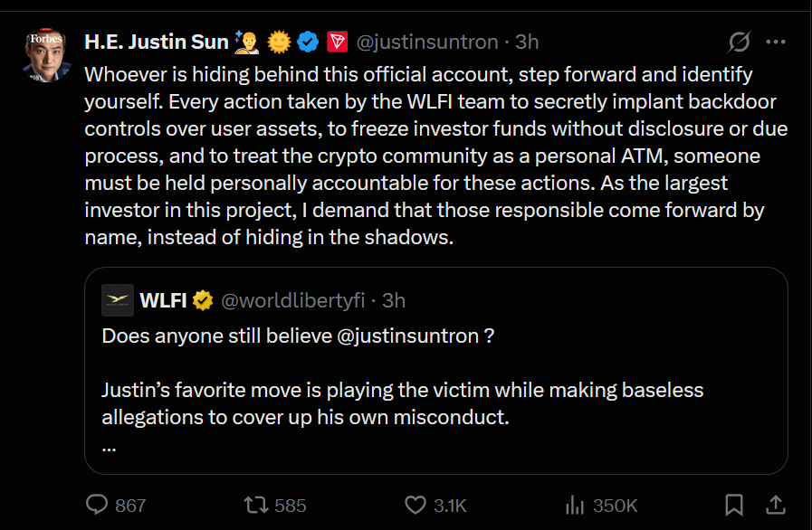This screenshot has height=530, width=812.
Task: Repost this tweet using the retweet icon
Action: [x=258, y=505]
